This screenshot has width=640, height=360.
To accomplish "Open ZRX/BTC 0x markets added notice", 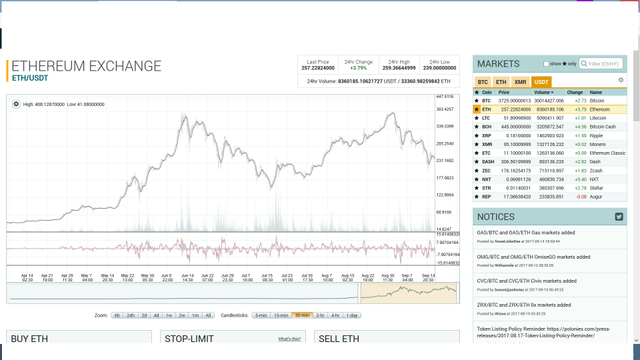I will (524, 305).
